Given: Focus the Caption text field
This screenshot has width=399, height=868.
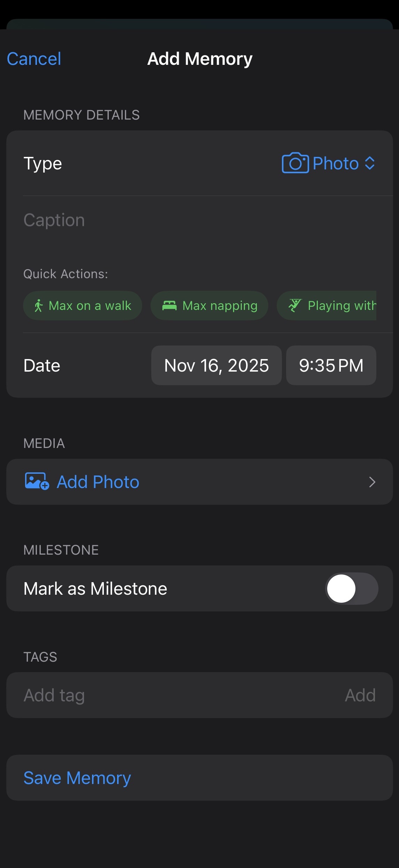Looking at the screenshot, I should pos(199,220).
